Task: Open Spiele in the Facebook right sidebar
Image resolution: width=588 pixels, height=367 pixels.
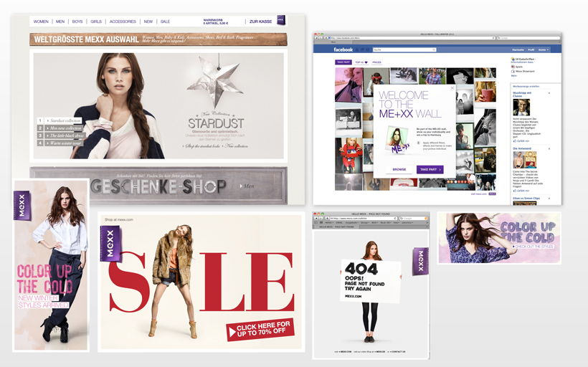Action: [517, 67]
